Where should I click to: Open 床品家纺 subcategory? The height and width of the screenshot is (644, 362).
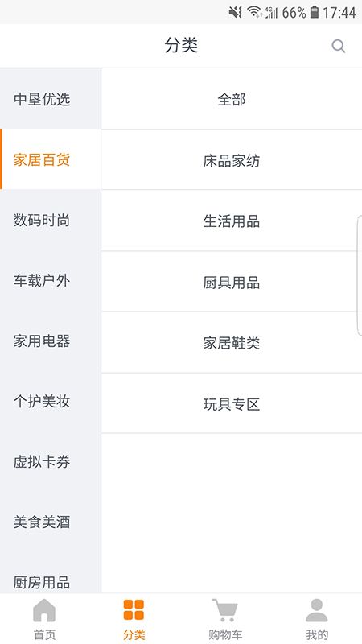232,160
